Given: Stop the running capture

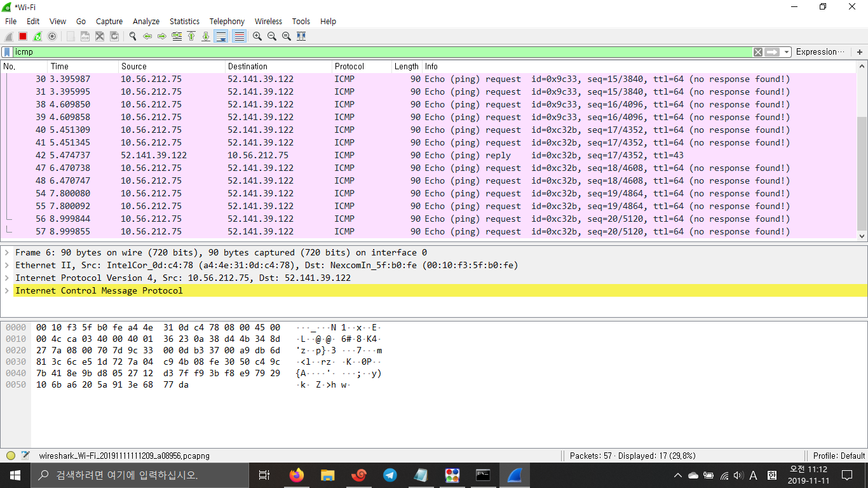Looking at the screenshot, I should (22, 36).
